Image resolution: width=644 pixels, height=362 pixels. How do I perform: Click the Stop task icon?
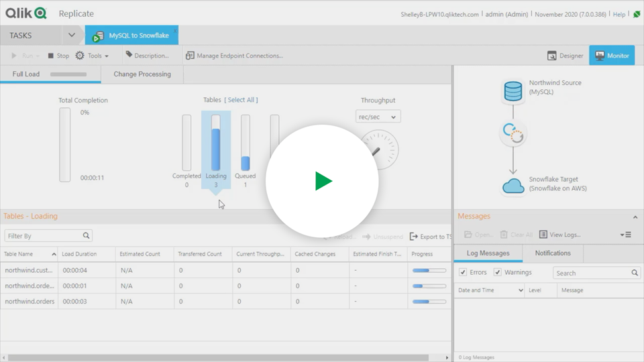pos(51,56)
